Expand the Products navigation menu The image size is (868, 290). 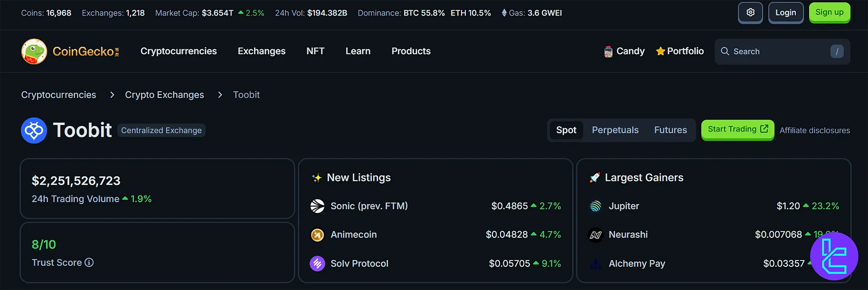(x=411, y=51)
